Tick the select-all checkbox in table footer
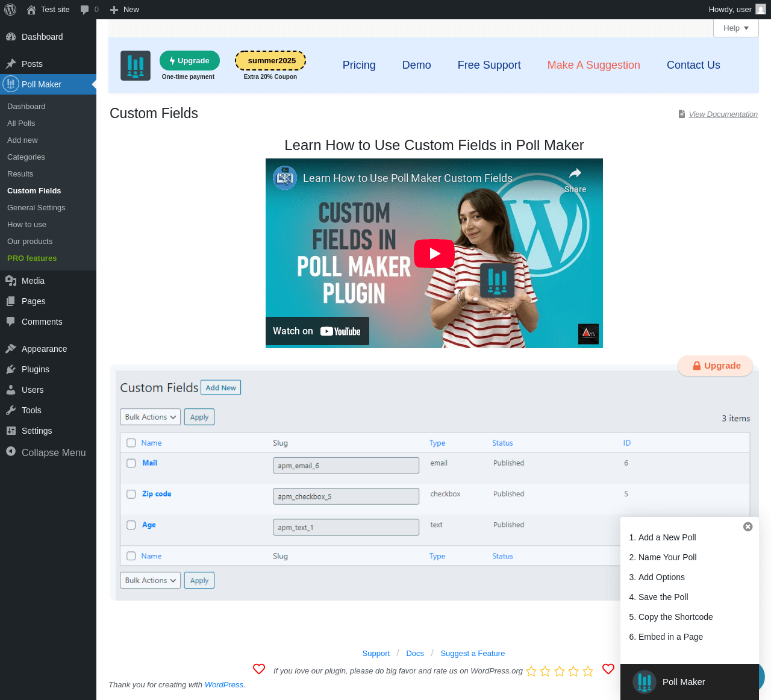The image size is (771, 700). click(131, 556)
